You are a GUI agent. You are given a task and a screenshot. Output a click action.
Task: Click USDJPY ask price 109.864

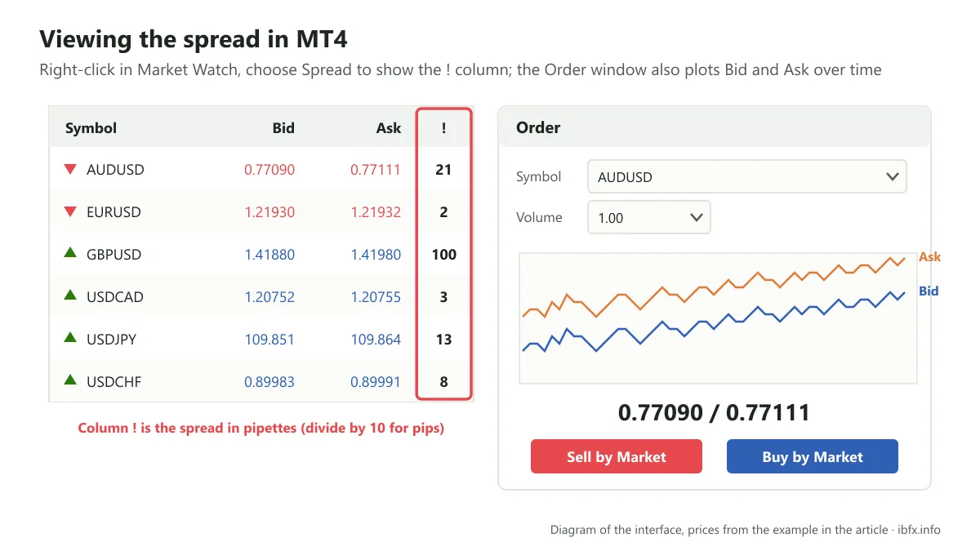pos(376,340)
